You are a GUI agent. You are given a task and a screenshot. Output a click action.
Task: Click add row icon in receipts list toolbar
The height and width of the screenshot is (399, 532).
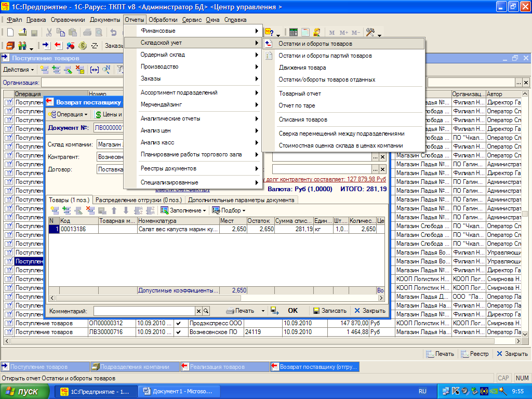(44, 70)
